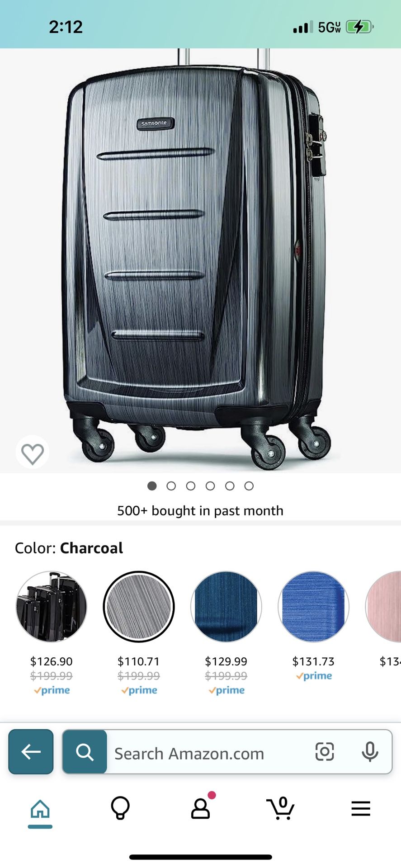Open camera lens search icon
The height and width of the screenshot is (868, 401).
(325, 752)
